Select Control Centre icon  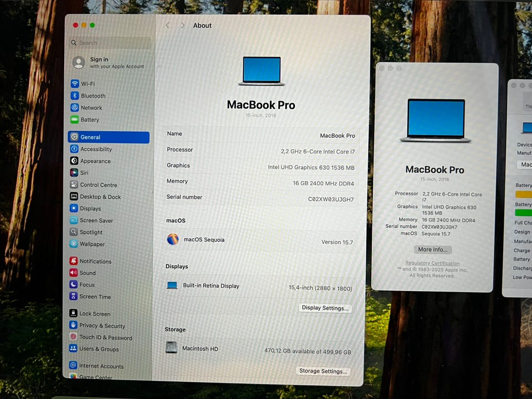point(74,185)
